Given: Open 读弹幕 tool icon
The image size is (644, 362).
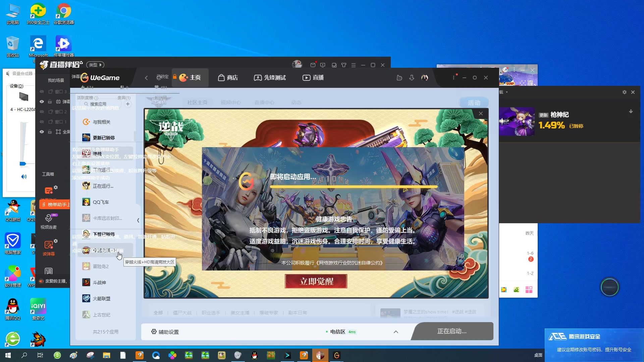Looking at the screenshot, I should pos(49,245).
